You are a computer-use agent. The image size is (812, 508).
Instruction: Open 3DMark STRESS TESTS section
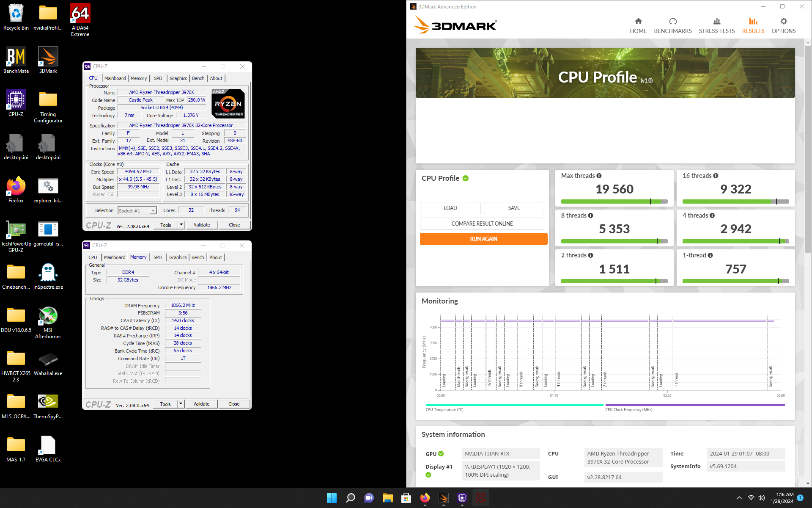(x=717, y=26)
